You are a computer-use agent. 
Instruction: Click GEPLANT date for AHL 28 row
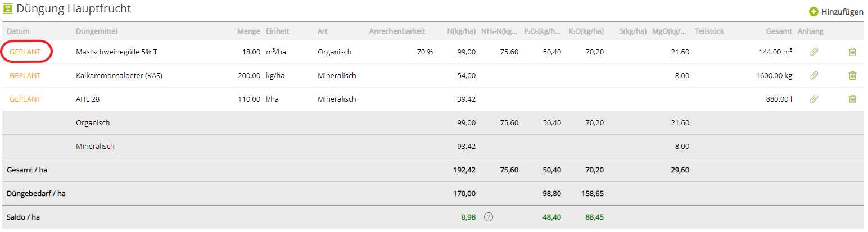point(25,99)
